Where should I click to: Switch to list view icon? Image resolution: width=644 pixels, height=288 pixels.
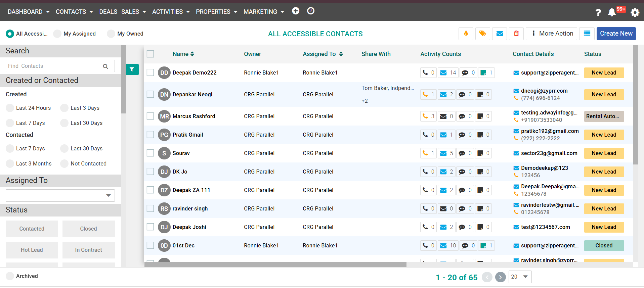(x=587, y=34)
